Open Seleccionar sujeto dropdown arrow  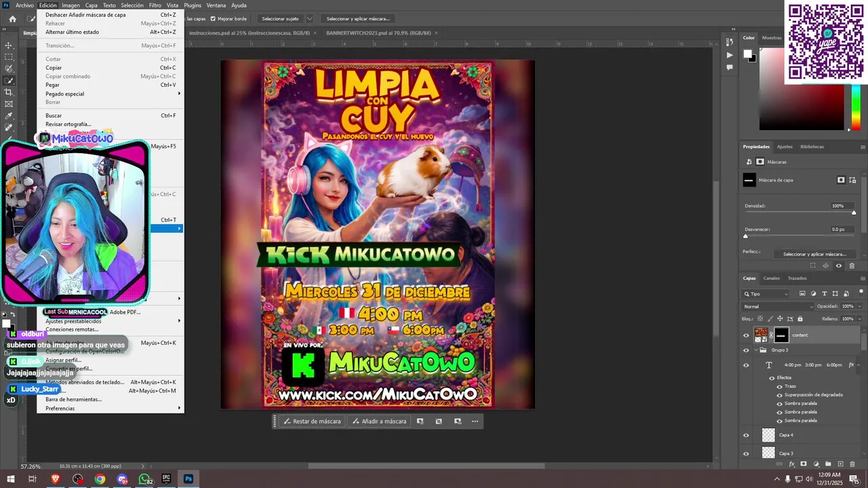pyautogui.click(x=310, y=19)
